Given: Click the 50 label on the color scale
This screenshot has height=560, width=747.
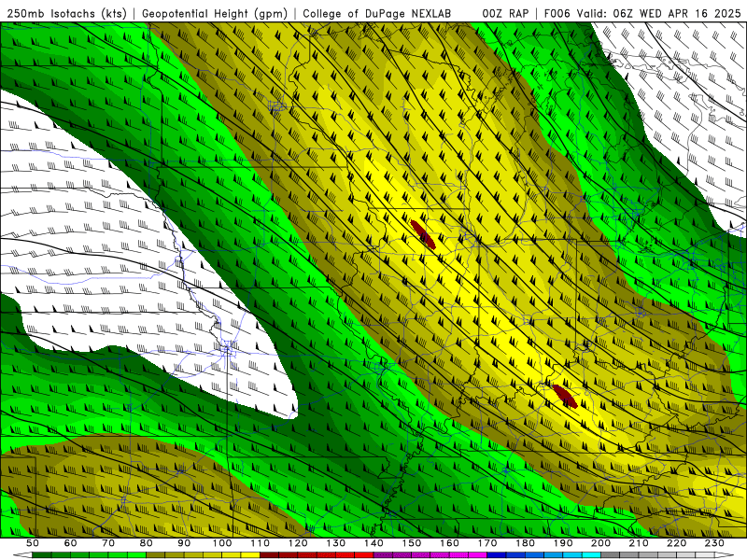Looking at the screenshot, I should coord(33,543).
